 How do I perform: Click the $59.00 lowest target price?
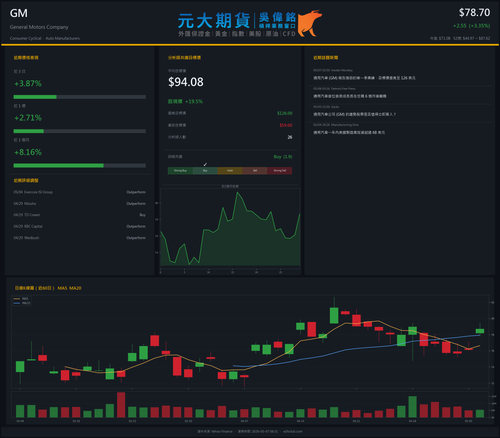pos(286,125)
